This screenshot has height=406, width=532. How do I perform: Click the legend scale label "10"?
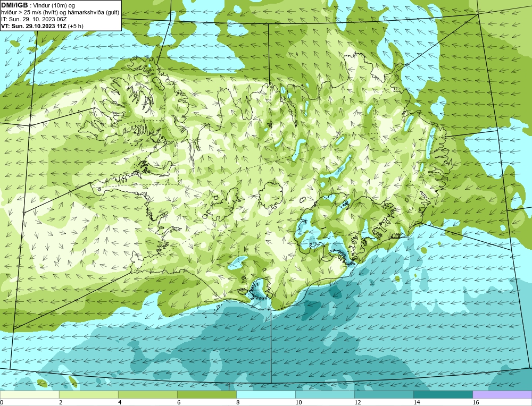[x=298, y=402]
